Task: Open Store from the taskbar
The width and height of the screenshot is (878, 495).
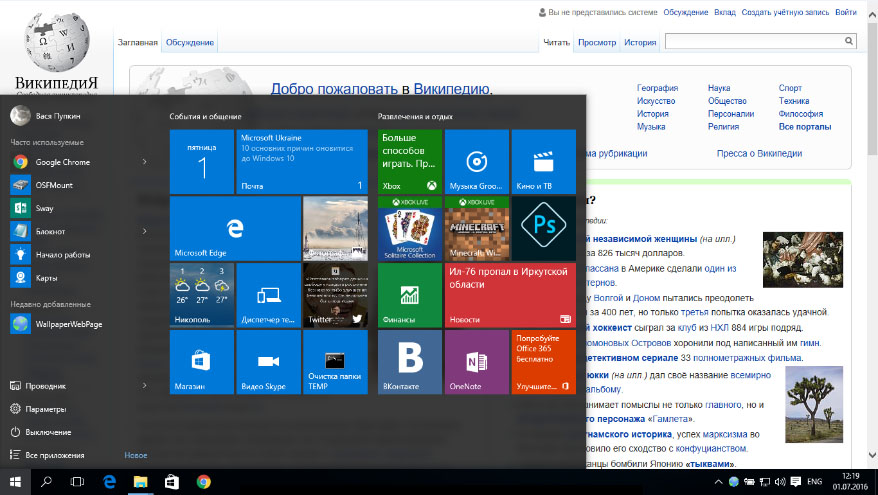Action: [x=172, y=482]
